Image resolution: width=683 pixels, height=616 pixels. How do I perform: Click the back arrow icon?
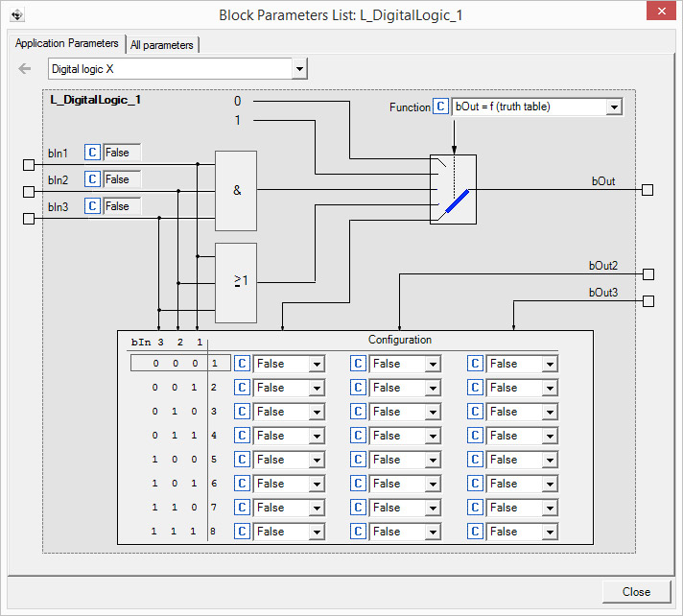(x=25, y=69)
